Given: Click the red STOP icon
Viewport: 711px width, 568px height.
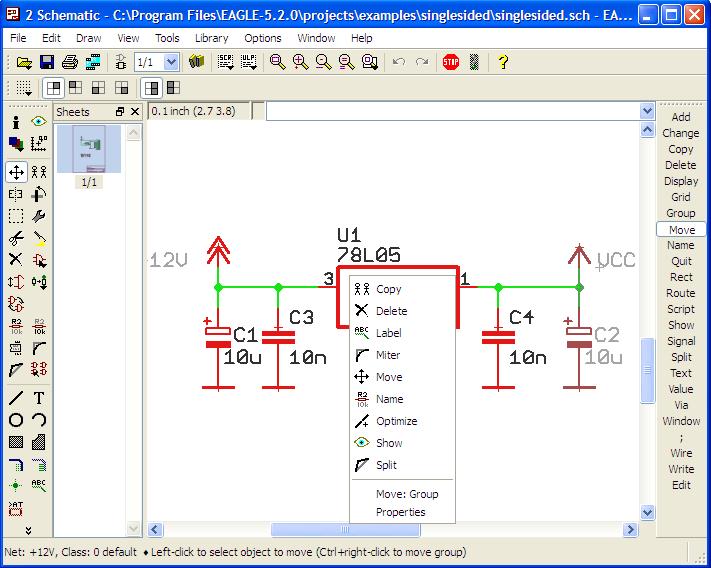Looking at the screenshot, I should tap(451, 62).
